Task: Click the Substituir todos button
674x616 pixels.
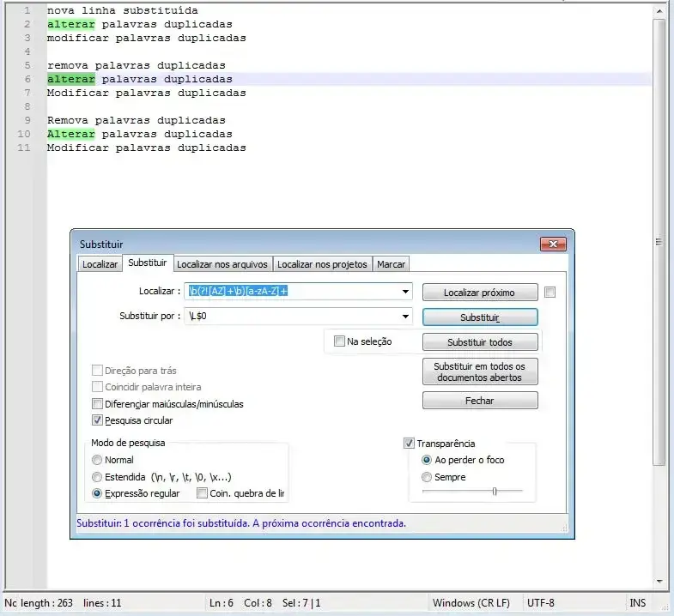Action: click(x=480, y=342)
